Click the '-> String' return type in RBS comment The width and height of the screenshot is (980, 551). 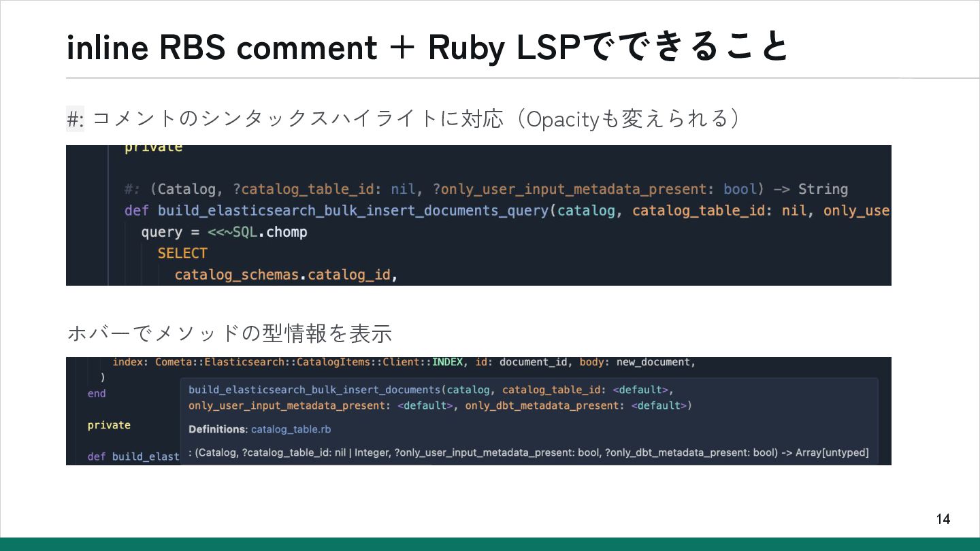pos(811,189)
